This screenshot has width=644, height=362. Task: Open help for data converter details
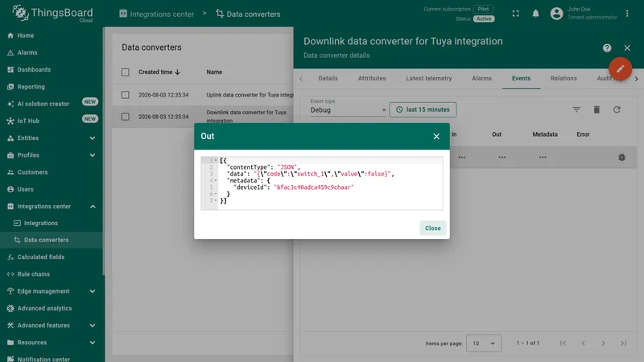point(607,48)
